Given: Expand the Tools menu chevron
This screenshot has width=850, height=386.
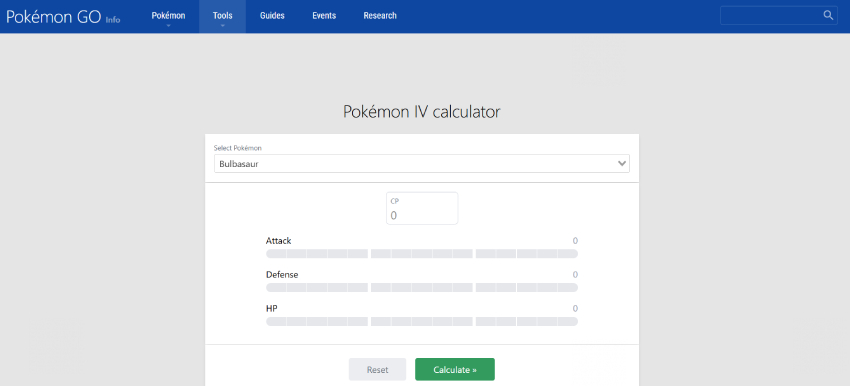Looking at the screenshot, I should point(222,25).
